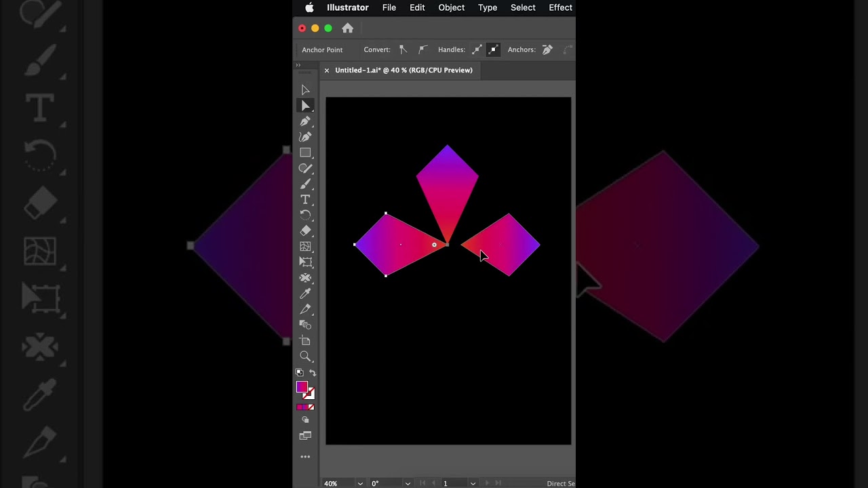
Task: Open the Illustrator application menu
Action: pyautogui.click(x=348, y=7)
